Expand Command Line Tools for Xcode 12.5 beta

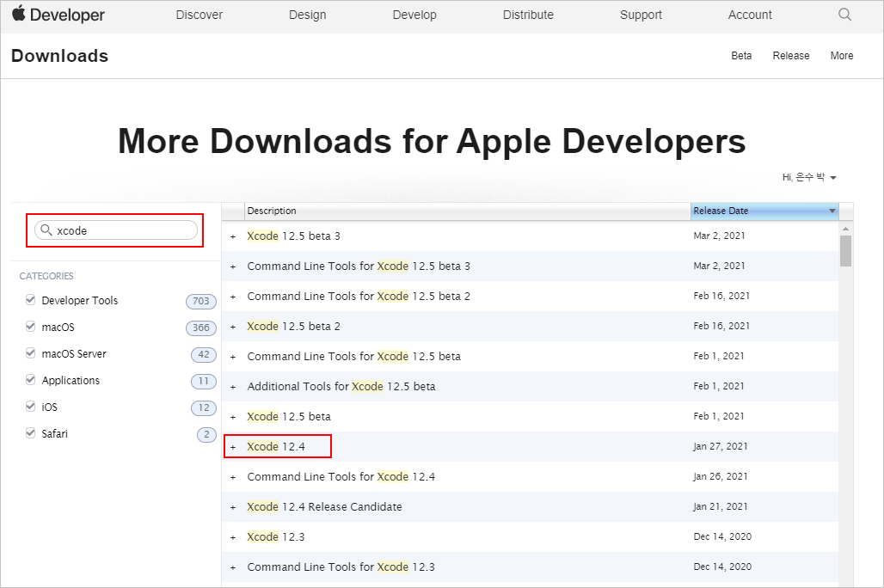pyautogui.click(x=233, y=357)
